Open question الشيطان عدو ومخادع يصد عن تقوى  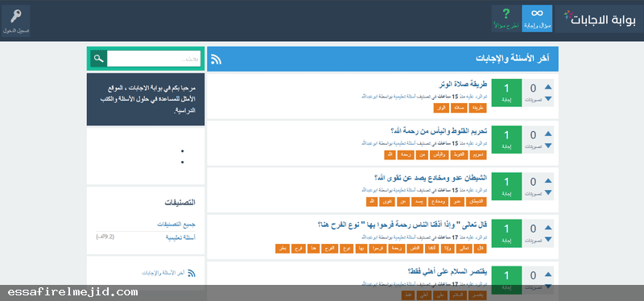(431, 178)
